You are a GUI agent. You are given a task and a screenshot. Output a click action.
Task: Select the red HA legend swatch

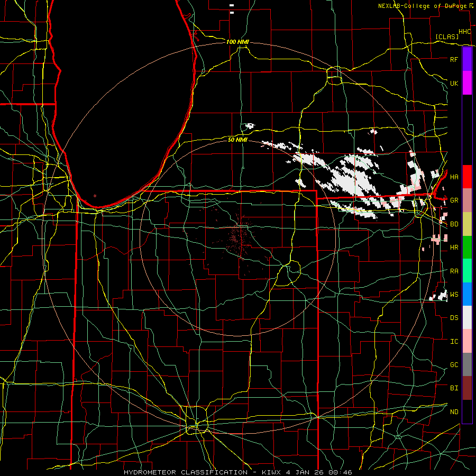click(467, 177)
